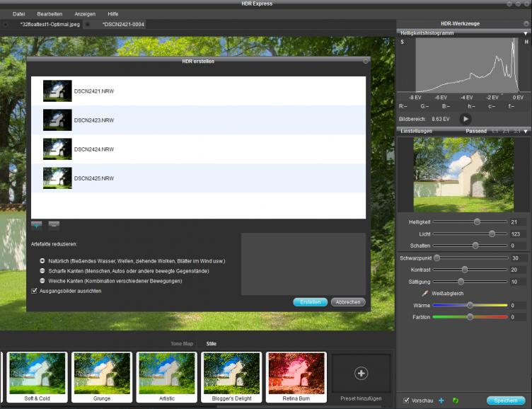The image size is (532, 409).
Task: Close the DSCN2421-0004 tab
Action: (88, 25)
